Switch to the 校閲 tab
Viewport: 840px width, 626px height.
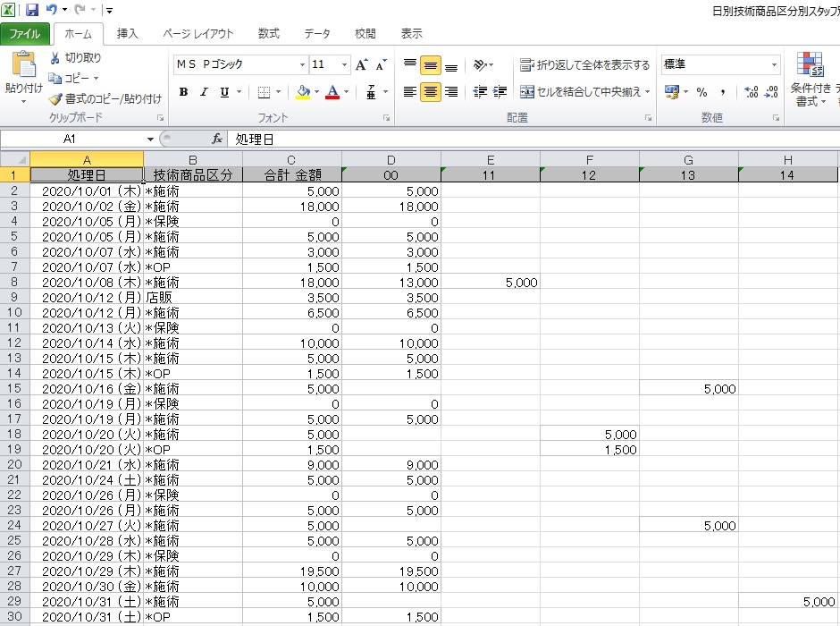click(x=365, y=34)
